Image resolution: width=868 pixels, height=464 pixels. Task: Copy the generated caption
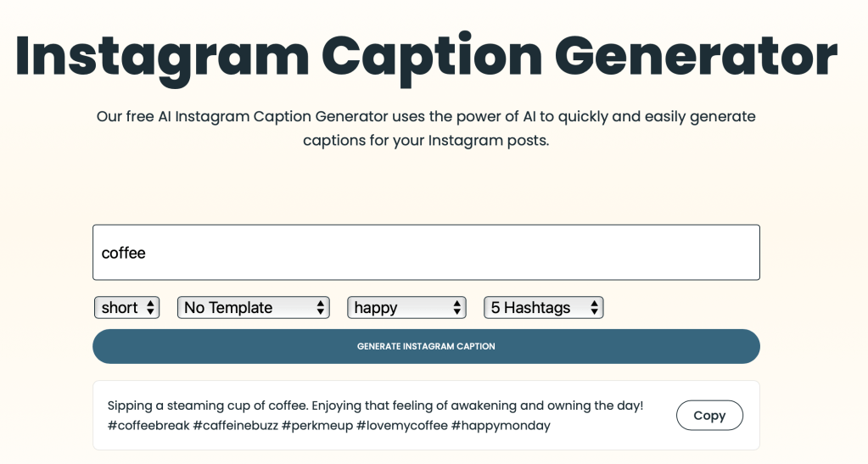709,416
